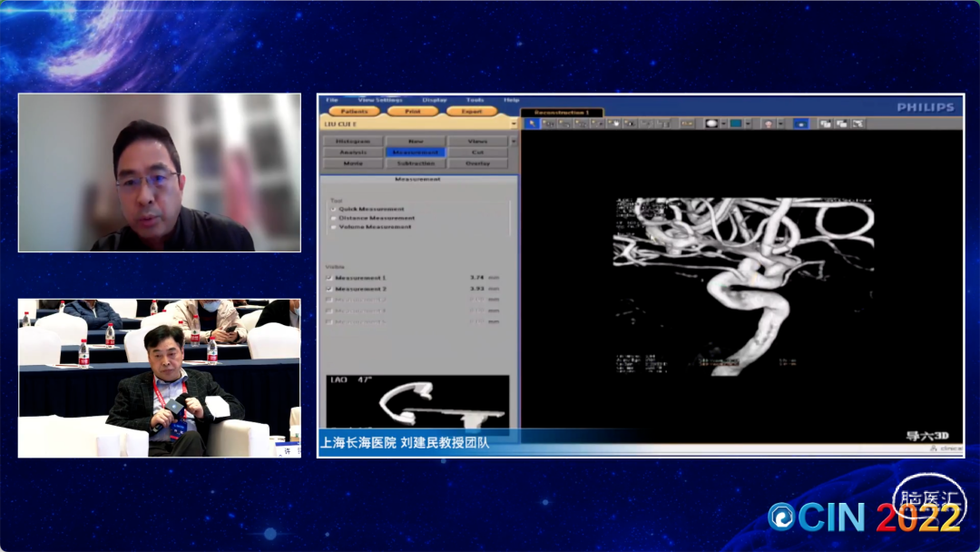Click the PHILIPS logo text
Viewport: 980px width, 552px height.
click(x=926, y=107)
